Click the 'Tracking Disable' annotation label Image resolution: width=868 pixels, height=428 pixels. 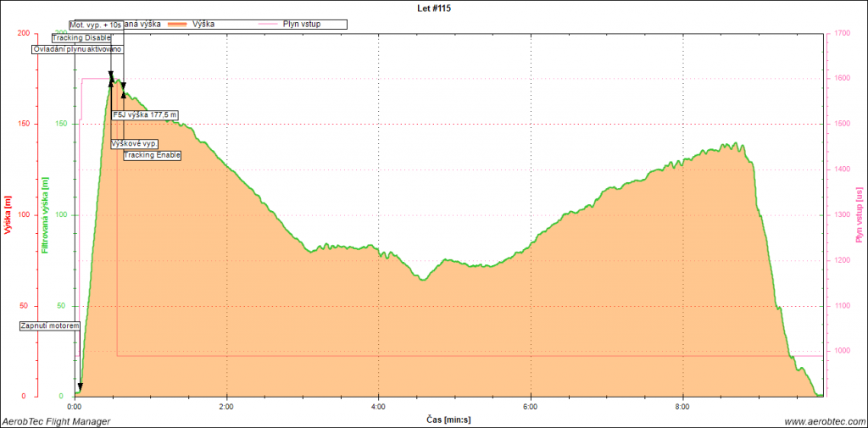[81, 38]
